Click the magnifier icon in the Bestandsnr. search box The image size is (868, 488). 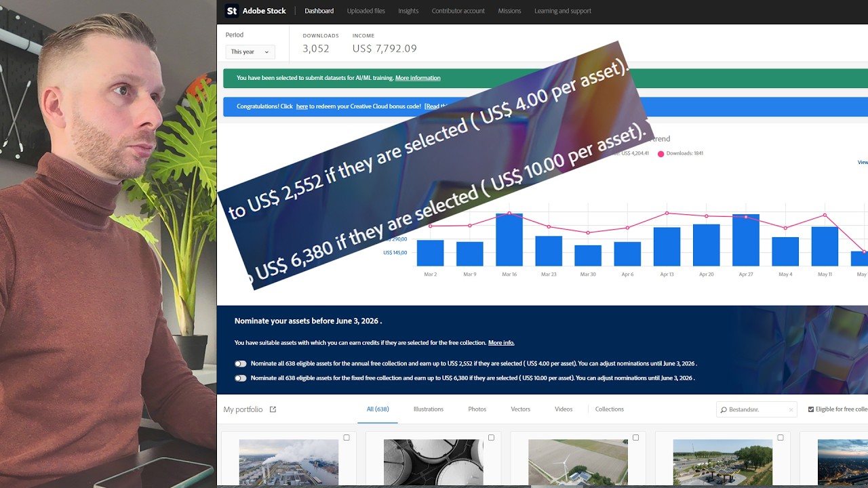(724, 410)
